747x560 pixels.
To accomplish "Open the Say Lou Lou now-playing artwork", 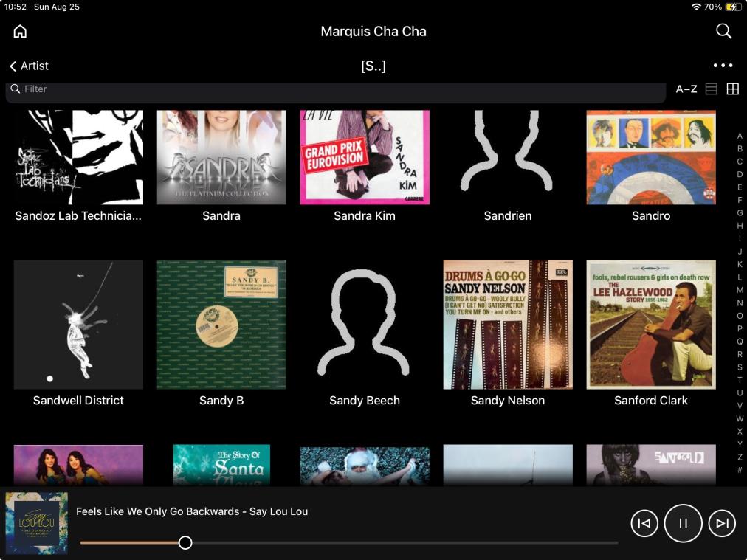I will pyautogui.click(x=37, y=523).
